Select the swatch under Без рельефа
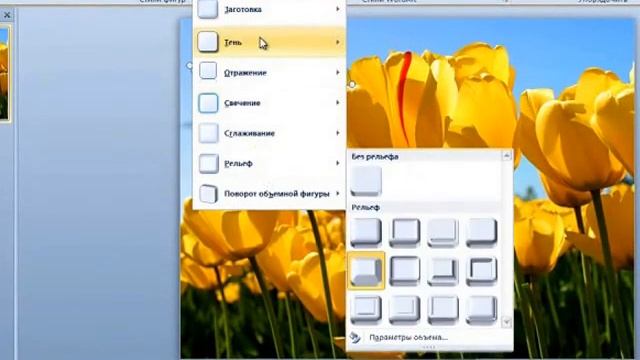Viewport: 640px width, 360px height. click(366, 181)
